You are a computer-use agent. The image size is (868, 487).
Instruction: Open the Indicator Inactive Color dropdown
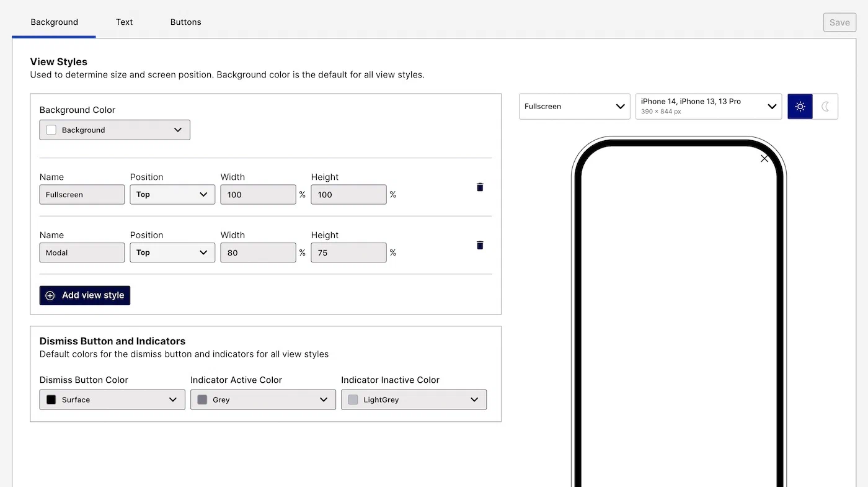click(x=414, y=400)
